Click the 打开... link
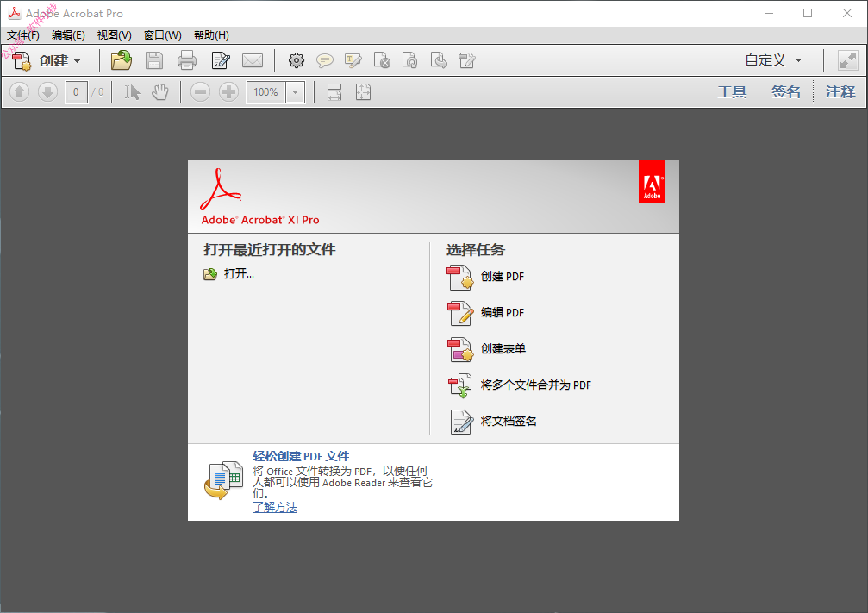The width and height of the screenshot is (868, 613). 239,273
